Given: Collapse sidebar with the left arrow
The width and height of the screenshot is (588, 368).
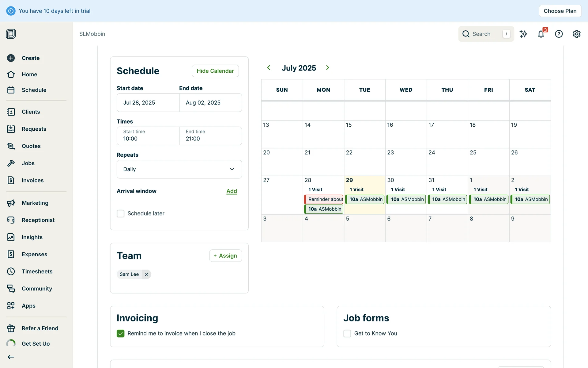Looking at the screenshot, I should pos(11,357).
